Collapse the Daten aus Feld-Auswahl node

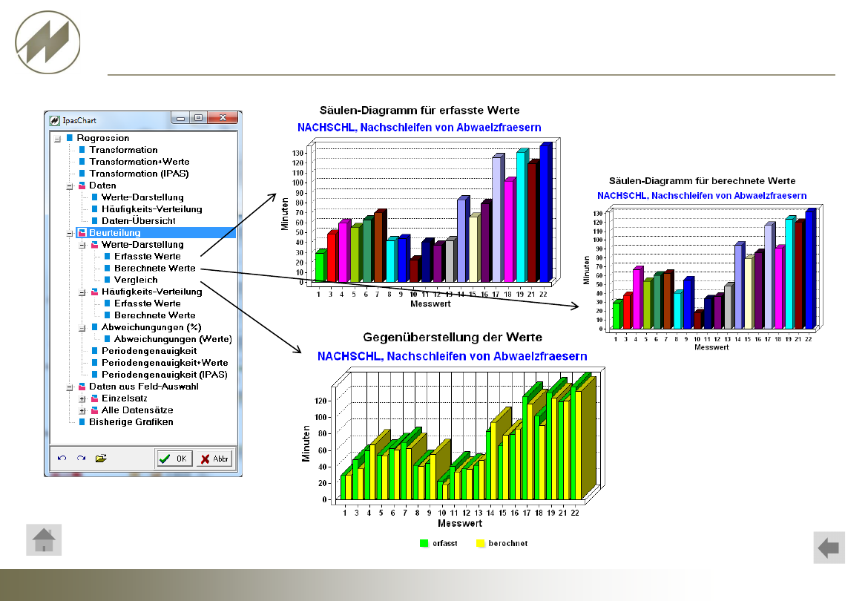point(70,387)
